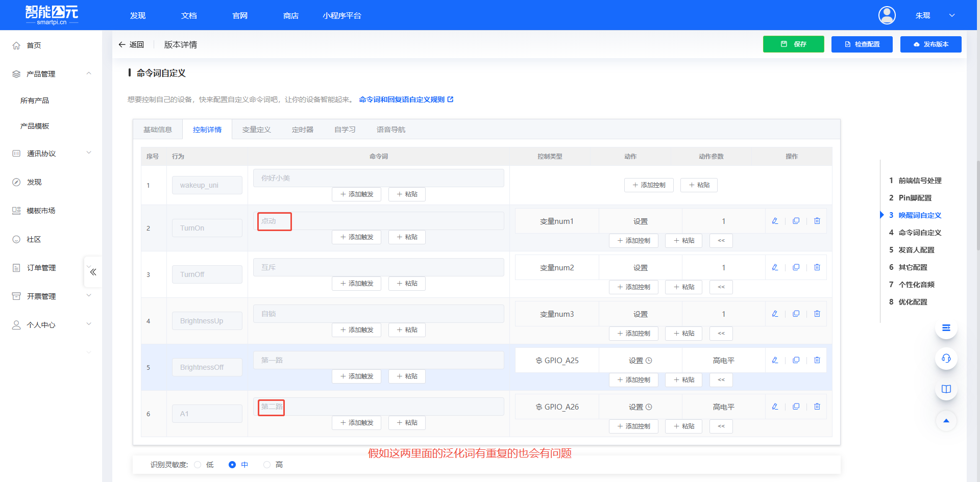Delete the BrightnessOff row via the trash icon
Viewport: 980px width, 482px height.
tap(817, 360)
